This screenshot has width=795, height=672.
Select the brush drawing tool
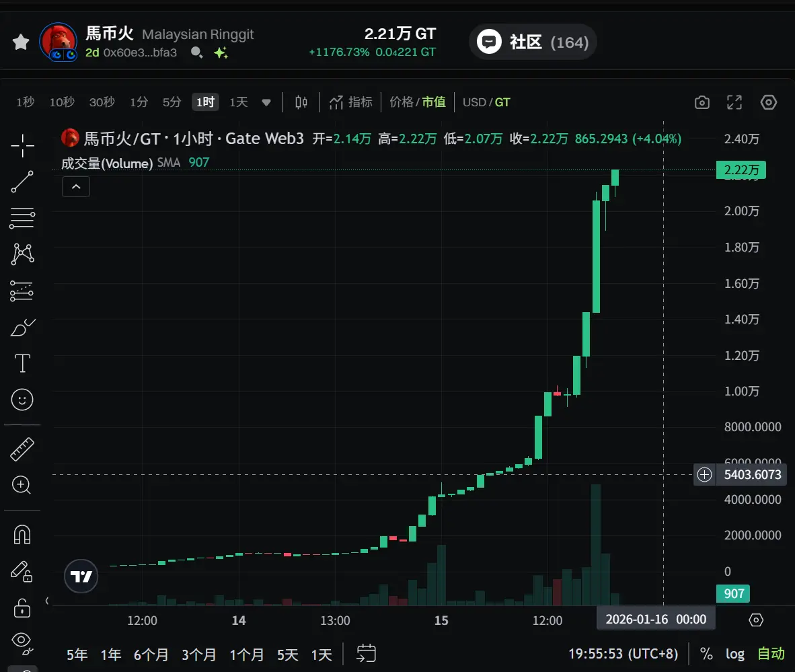pos(23,328)
